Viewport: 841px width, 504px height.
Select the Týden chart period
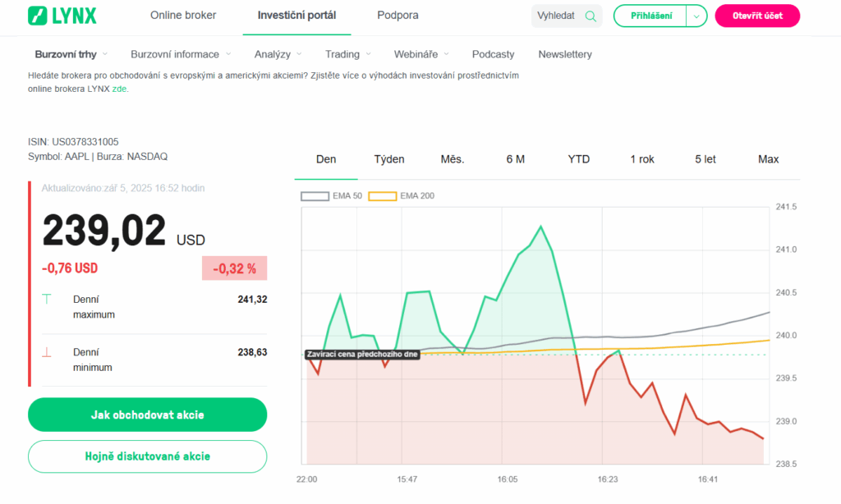(389, 159)
